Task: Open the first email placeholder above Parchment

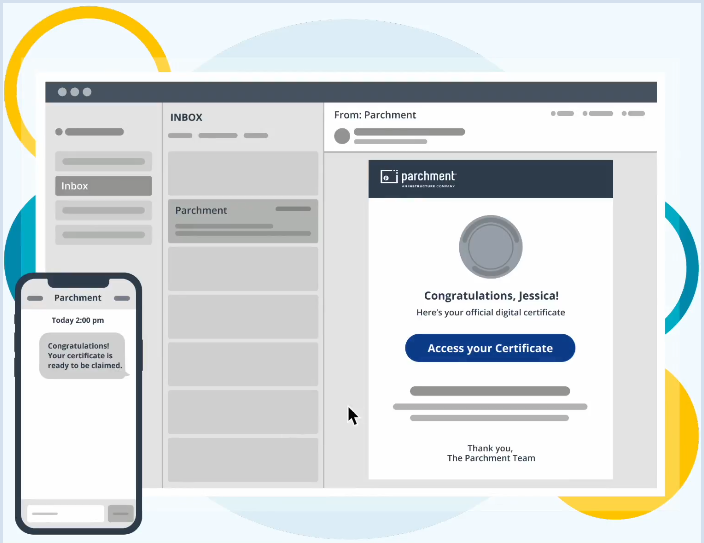Action: pos(243,173)
